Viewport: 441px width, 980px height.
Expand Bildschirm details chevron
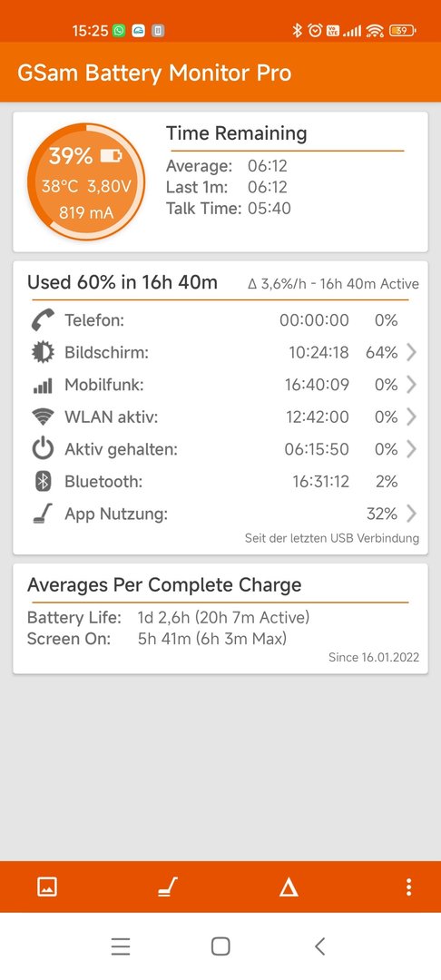coord(411,352)
